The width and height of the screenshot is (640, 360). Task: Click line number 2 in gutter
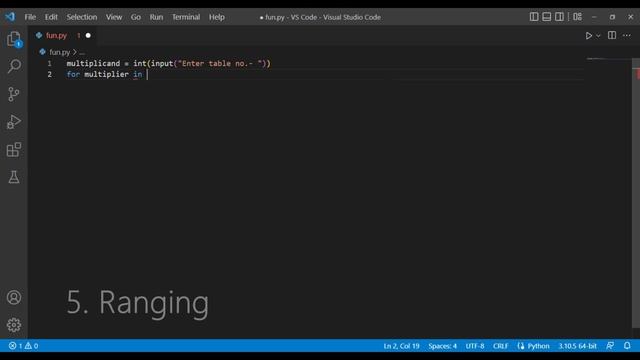click(x=49, y=74)
